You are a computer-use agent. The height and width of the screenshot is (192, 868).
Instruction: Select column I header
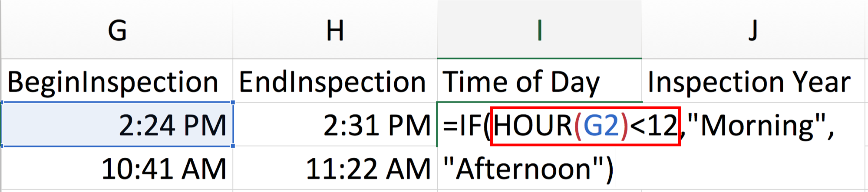tap(539, 29)
